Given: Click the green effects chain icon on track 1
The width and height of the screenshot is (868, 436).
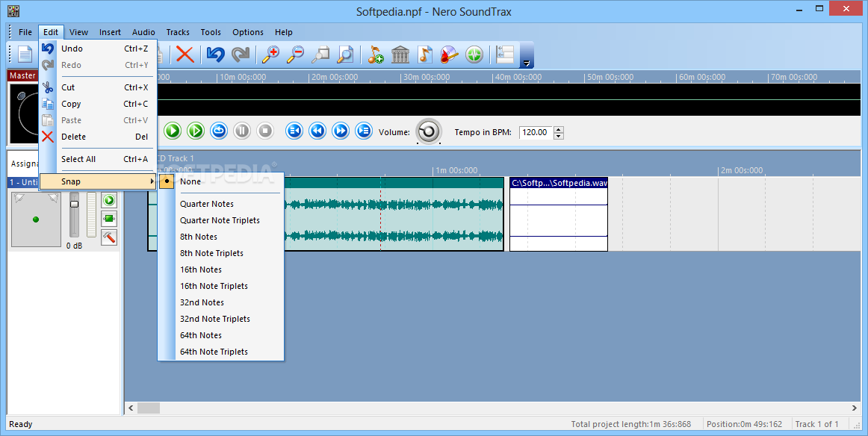Looking at the screenshot, I should pyautogui.click(x=109, y=219).
